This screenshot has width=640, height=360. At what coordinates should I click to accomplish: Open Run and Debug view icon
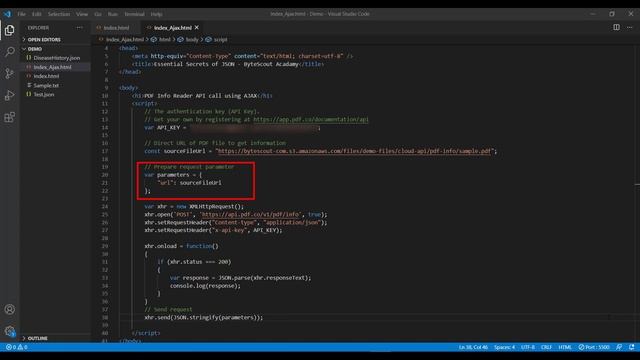[x=9, y=96]
